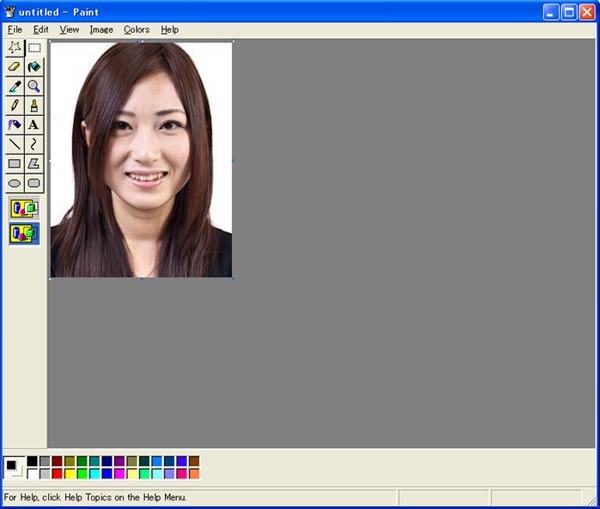Choose the orange swatch
This screenshot has height=509, width=600.
point(194,474)
